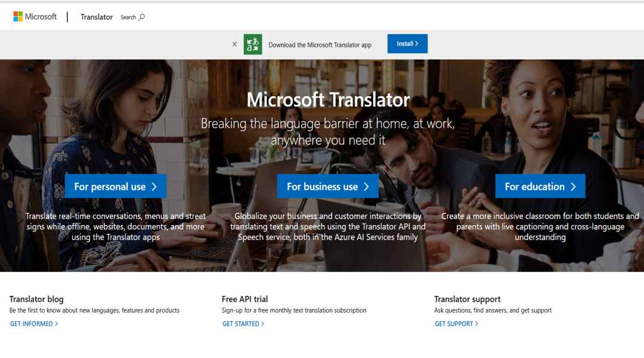Click the 'Translate real-time conversations' description

pyautogui.click(x=116, y=227)
